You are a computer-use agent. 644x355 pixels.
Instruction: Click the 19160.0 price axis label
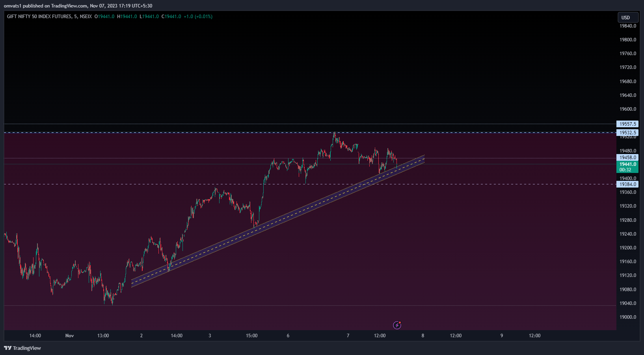coord(628,262)
